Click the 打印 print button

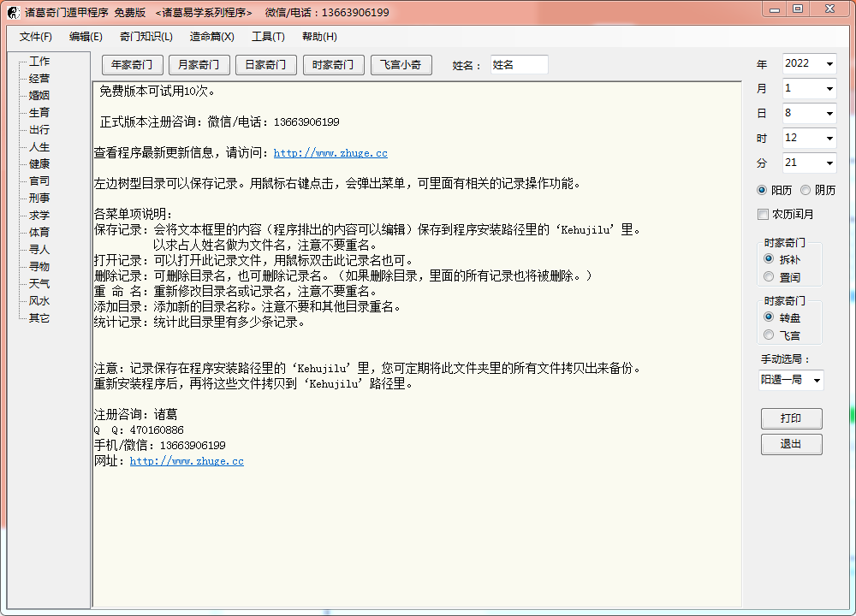[x=791, y=418]
